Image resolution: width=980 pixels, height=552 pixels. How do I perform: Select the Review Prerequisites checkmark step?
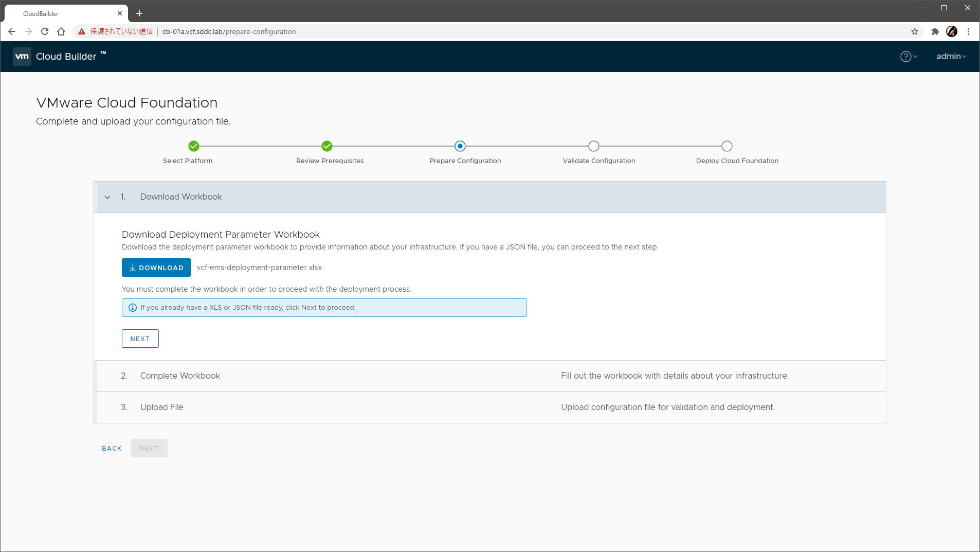327,146
